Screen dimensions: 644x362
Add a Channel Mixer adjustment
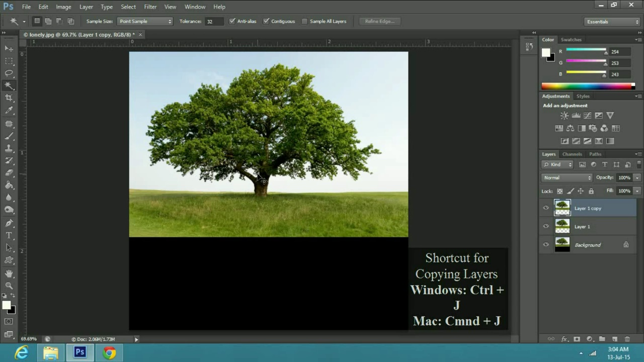click(x=604, y=128)
